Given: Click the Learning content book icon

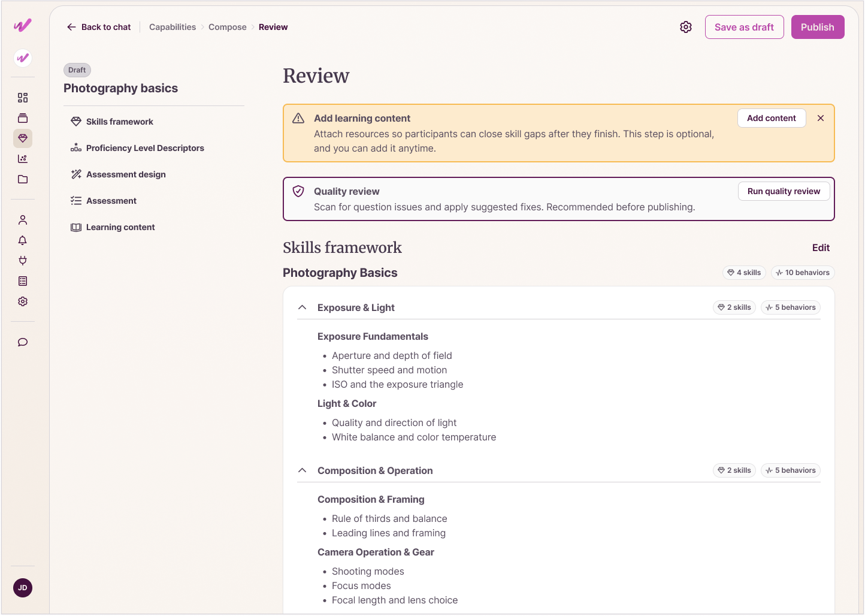Looking at the screenshot, I should [x=76, y=227].
